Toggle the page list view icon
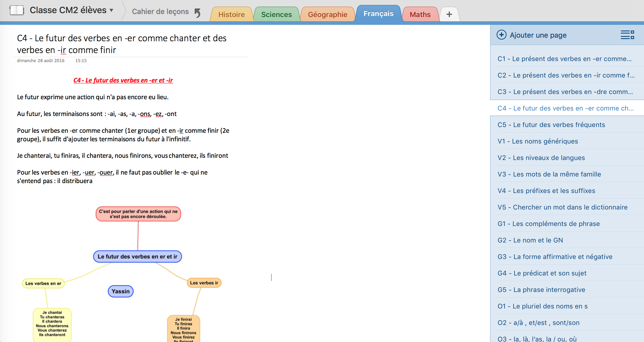The height and width of the screenshot is (342, 644). point(627,35)
